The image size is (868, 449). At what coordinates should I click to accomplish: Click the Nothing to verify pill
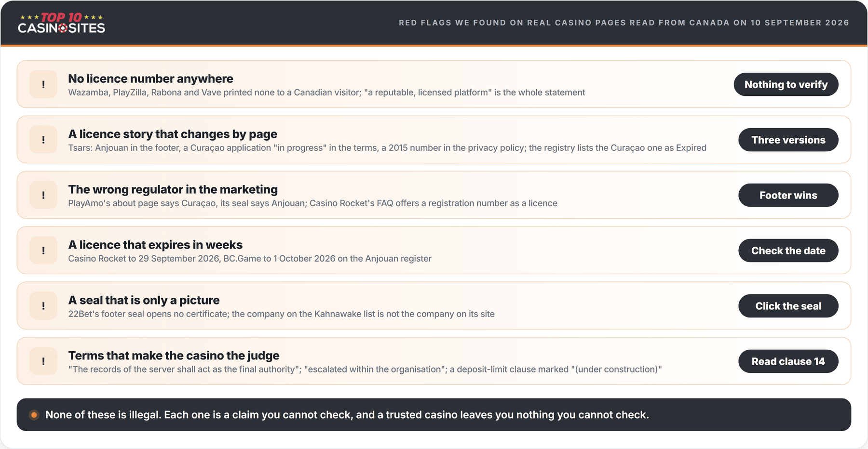[786, 84]
